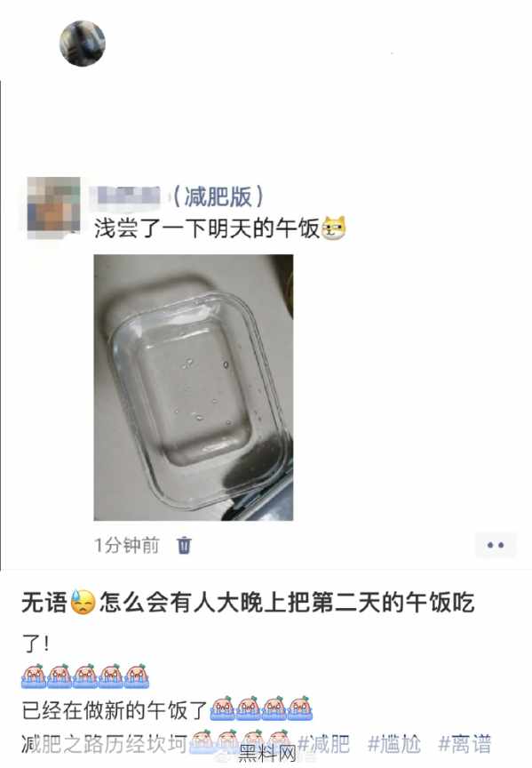
Task: Tap the 黑料网 watermark text
Action: 267,754
